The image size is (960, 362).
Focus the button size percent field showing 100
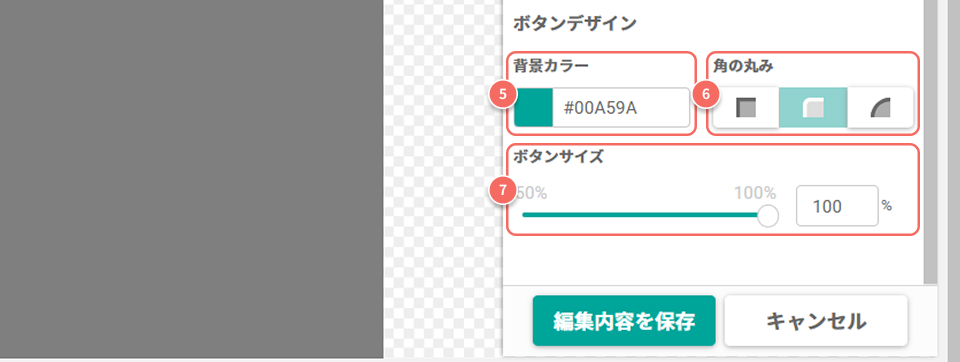[837, 206]
